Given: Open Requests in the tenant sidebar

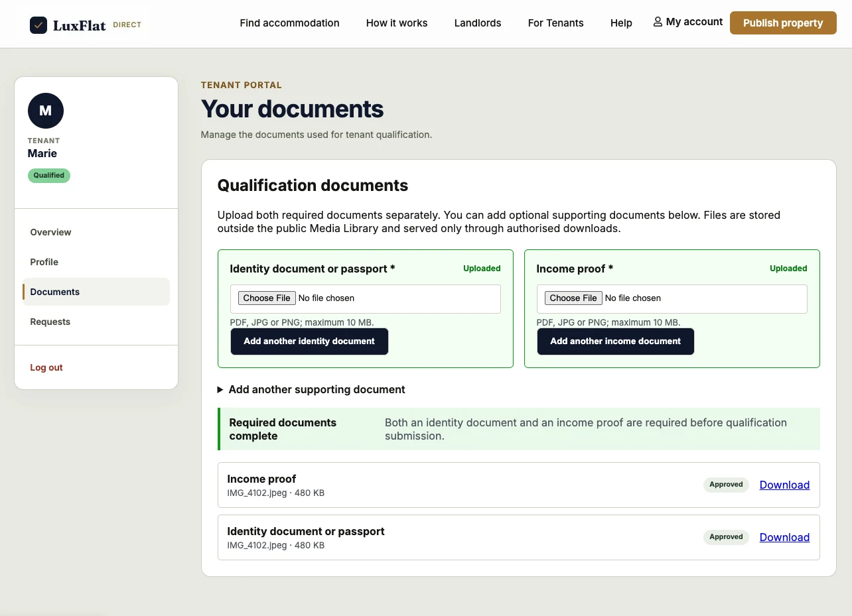Looking at the screenshot, I should [96, 322].
